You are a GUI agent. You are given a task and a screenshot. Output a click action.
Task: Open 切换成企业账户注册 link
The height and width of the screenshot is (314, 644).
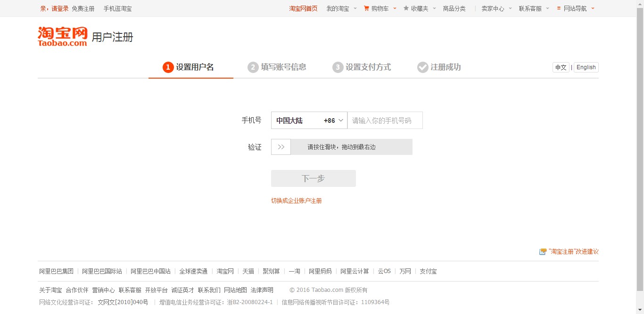297,201
